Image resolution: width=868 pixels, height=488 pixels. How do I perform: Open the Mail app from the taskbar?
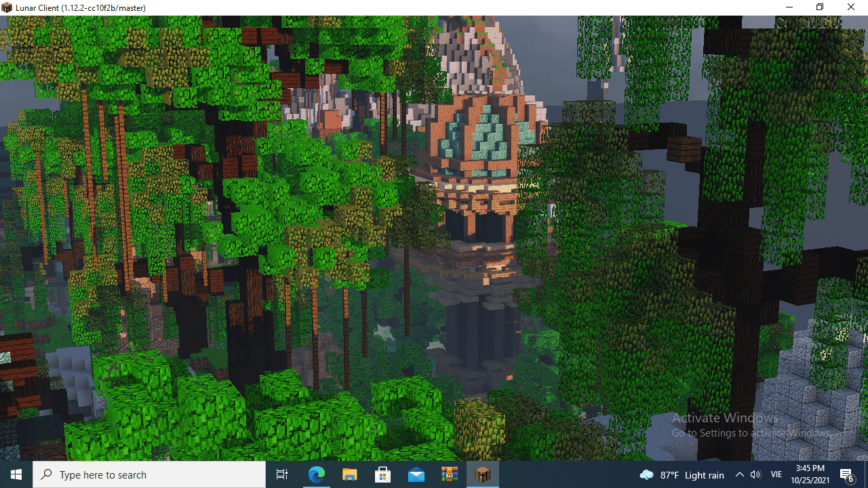point(416,474)
